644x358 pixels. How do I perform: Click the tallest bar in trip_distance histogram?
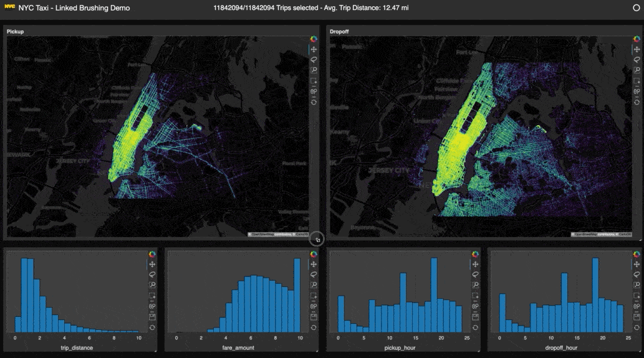[x=24, y=295]
